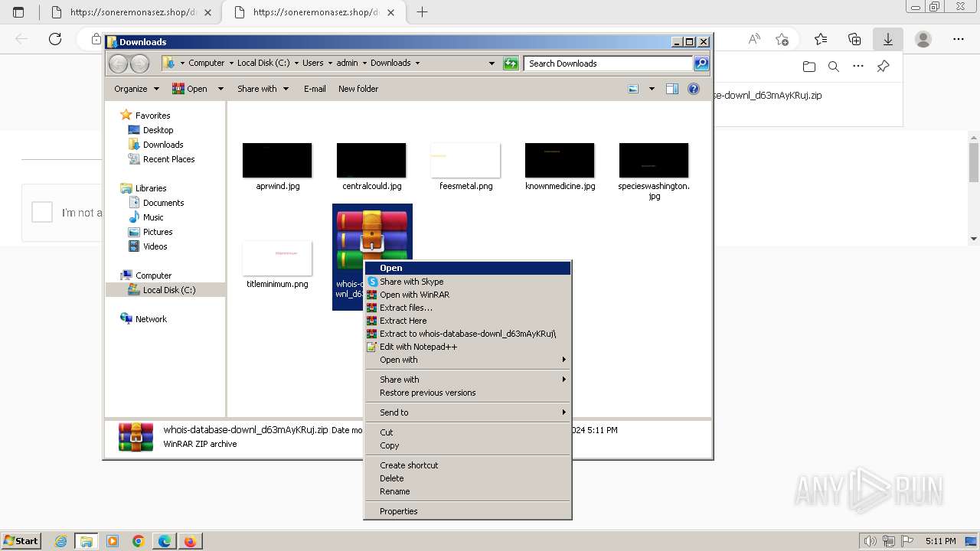Choose Delete in the context menu
Screen dimensions: 980x551
[x=467, y=478]
